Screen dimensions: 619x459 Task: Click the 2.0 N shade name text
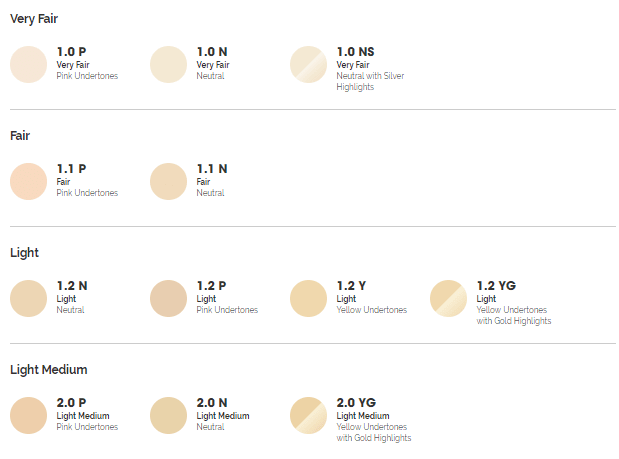tap(212, 403)
